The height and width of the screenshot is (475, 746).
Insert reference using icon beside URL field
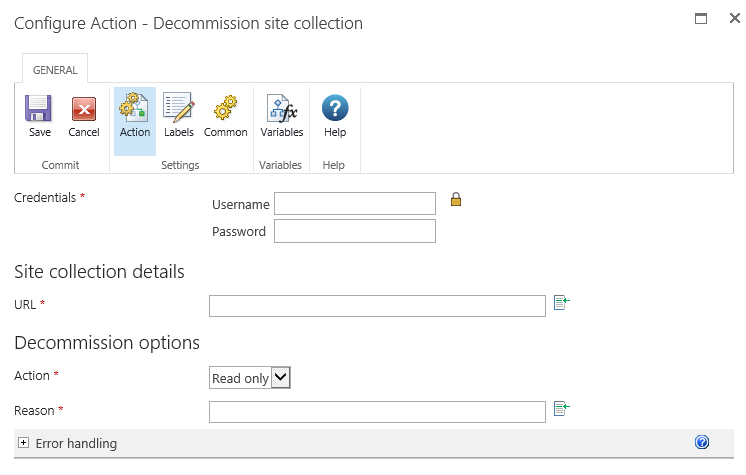click(x=561, y=301)
